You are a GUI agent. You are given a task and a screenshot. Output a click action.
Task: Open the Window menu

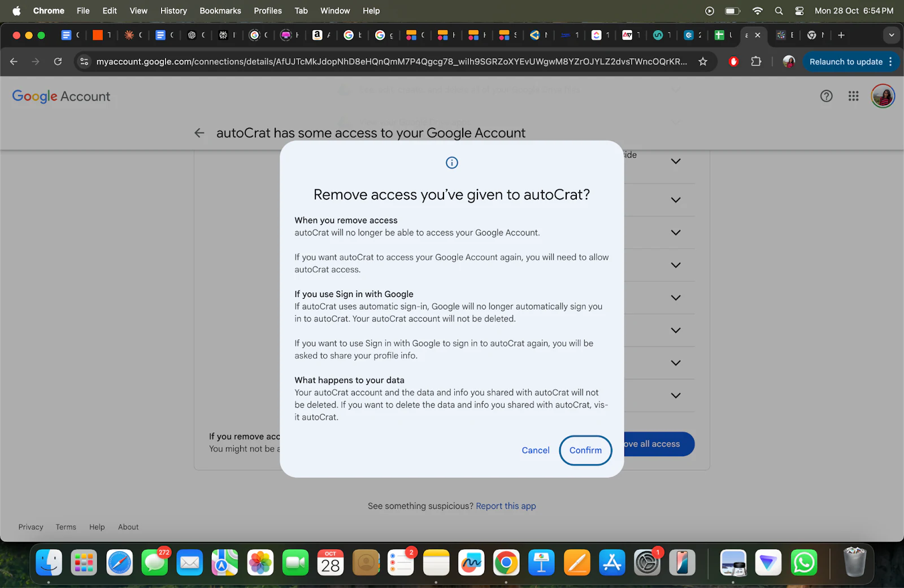click(x=335, y=11)
